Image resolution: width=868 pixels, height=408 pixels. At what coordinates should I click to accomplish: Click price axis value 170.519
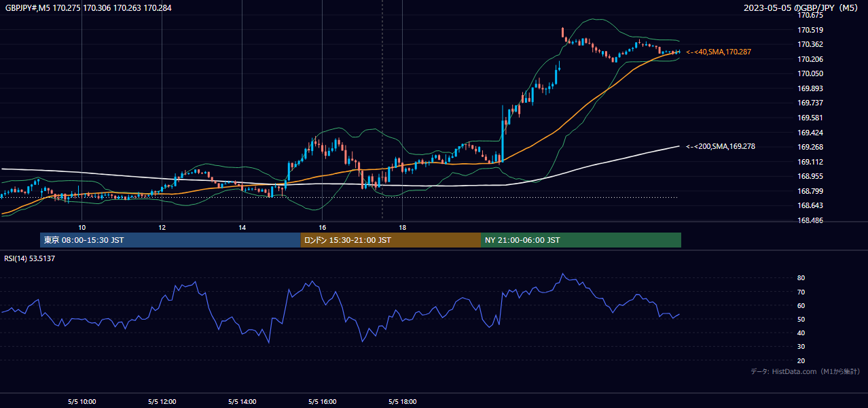[810, 30]
